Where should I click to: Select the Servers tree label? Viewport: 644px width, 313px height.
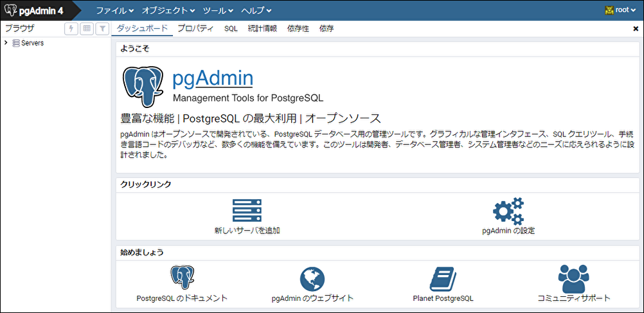pyautogui.click(x=32, y=42)
